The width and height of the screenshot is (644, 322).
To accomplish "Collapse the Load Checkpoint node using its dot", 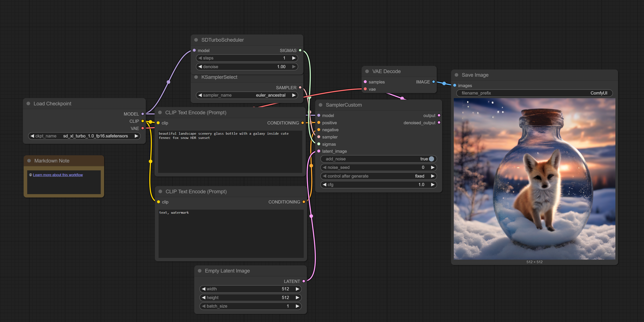I will coord(28,103).
